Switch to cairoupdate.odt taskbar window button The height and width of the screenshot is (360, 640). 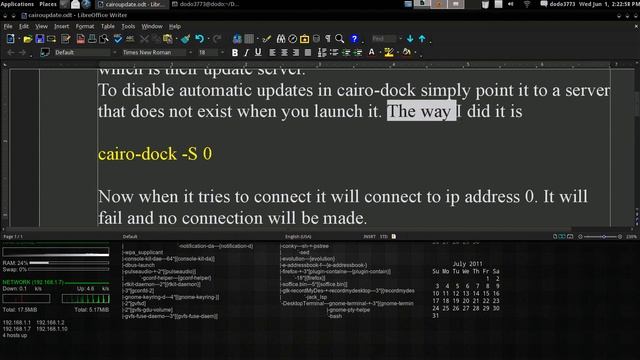131,4
